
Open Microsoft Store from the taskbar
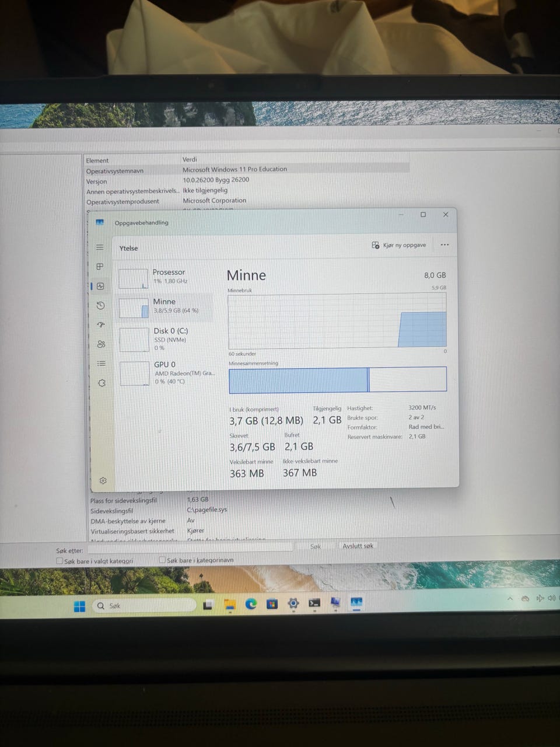point(272,604)
